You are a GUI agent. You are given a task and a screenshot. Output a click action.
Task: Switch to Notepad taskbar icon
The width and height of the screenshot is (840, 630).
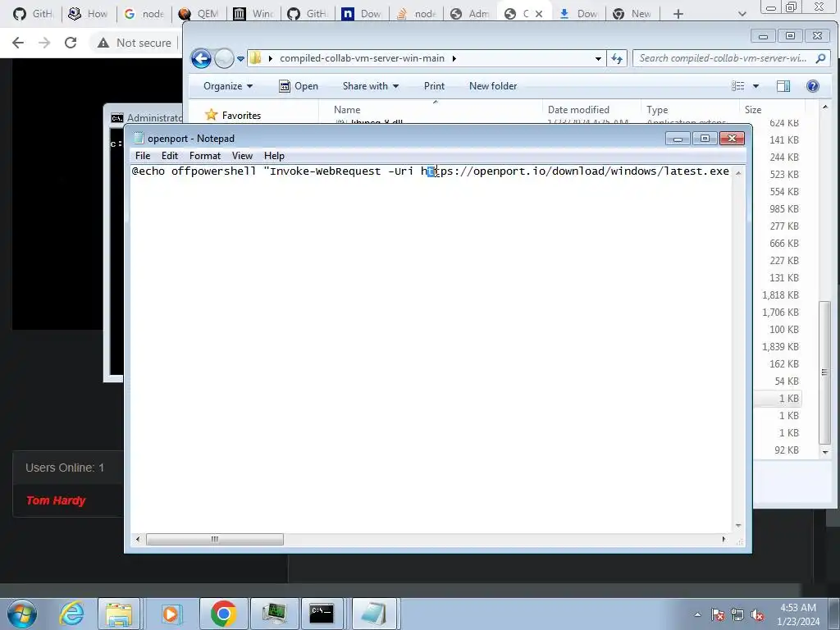(373, 614)
